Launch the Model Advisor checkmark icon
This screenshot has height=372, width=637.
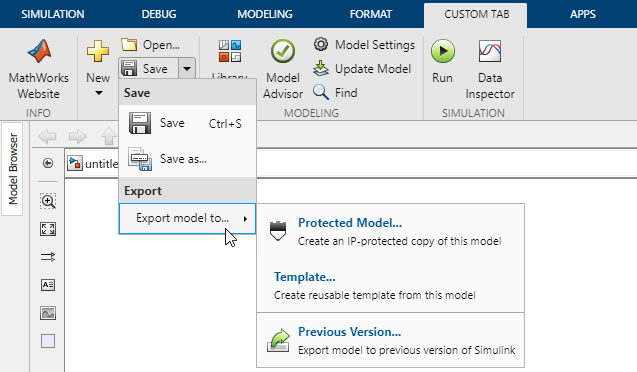[x=283, y=51]
